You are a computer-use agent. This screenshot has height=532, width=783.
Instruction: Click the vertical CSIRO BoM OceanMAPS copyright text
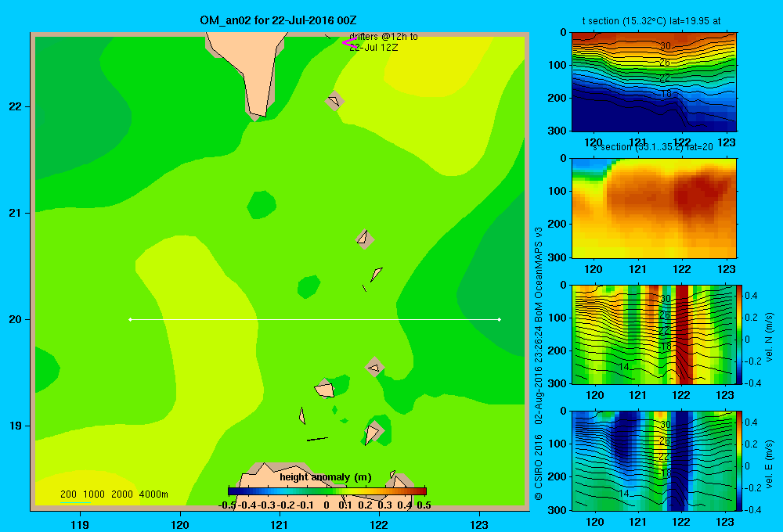point(539,363)
